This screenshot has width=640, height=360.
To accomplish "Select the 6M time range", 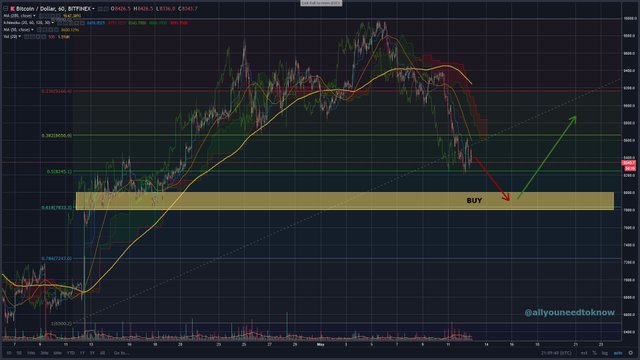I will tap(58, 353).
